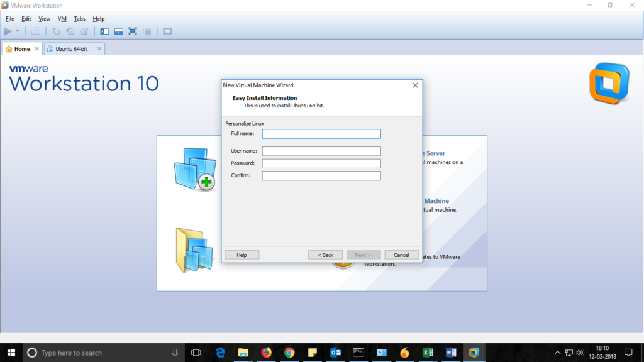Click the create new virtual machine icon
The width and height of the screenshot is (644, 362).
coord(194,168)
